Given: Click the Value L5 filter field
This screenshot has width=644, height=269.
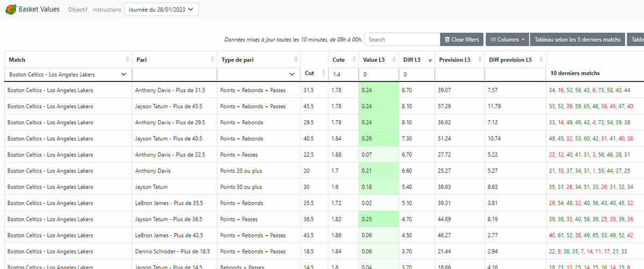Looking at the screenshot, I should [378, 74].
